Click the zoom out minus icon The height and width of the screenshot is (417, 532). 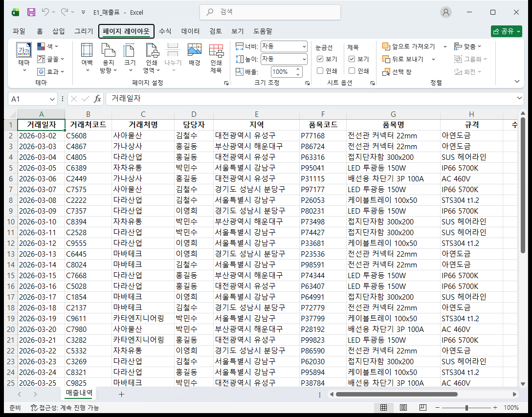(x=437, y=408)
